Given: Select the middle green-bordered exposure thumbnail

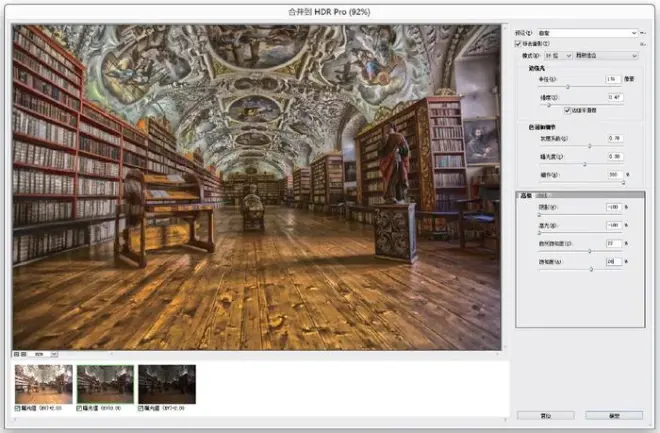Looking at the screenshot, I should coord(105,384).
